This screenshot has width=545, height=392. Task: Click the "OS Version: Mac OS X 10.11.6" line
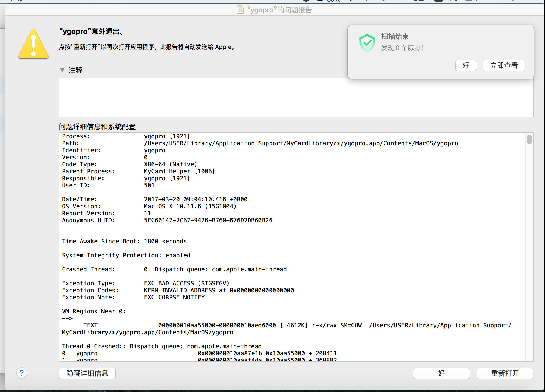[149, 206]
